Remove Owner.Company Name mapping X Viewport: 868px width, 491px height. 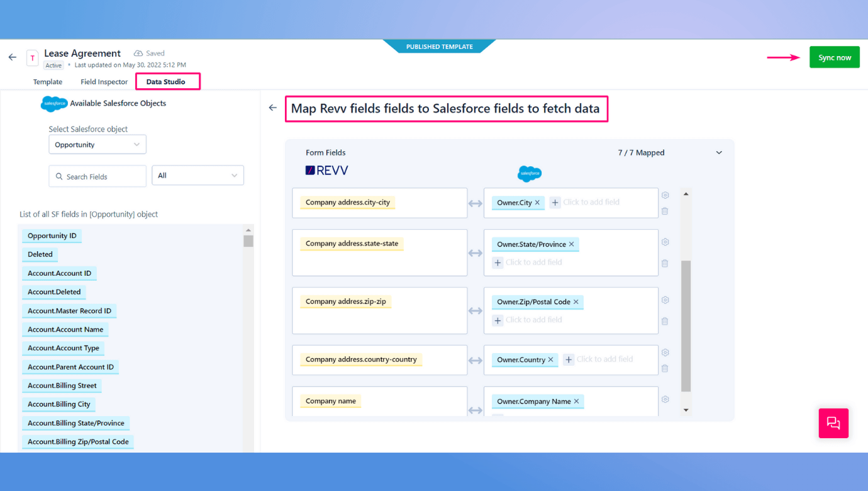[x=576, y=402]
